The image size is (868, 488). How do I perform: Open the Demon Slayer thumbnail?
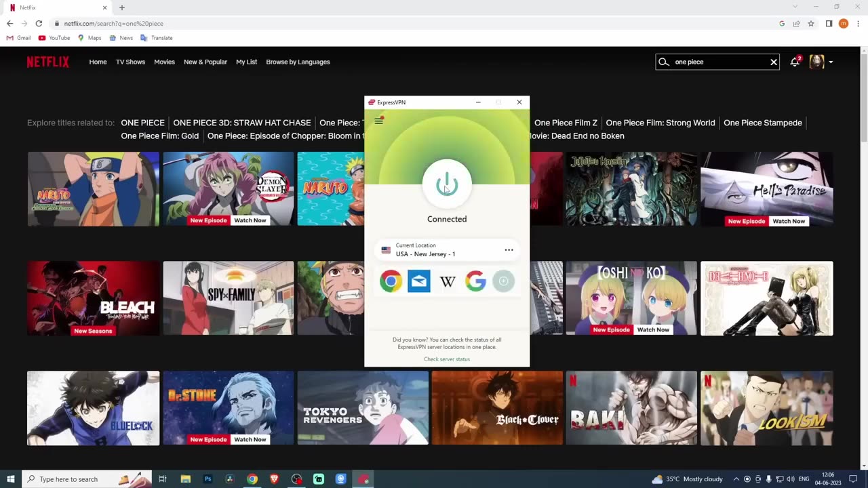(x=229, y=188)
